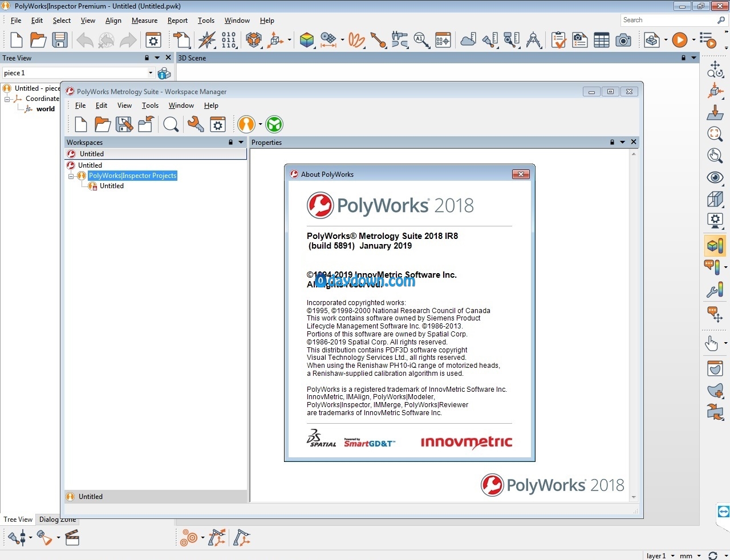Click the orange cube bounding-box icon

click(254, 40)
